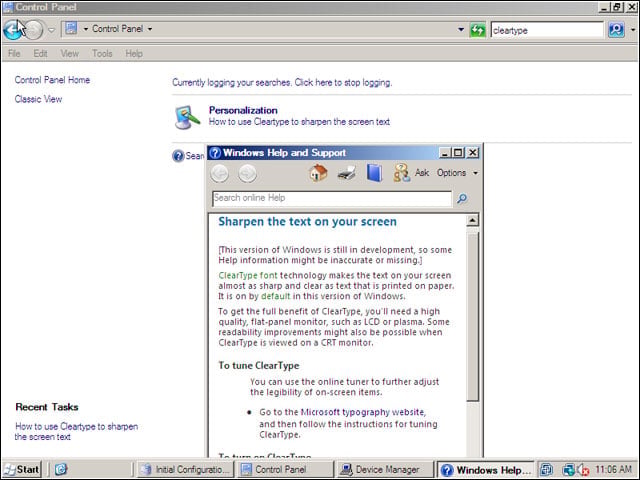This screenshot has width=640, height=480.
Task: Open the Edit menu
Action: click(40, 53)
